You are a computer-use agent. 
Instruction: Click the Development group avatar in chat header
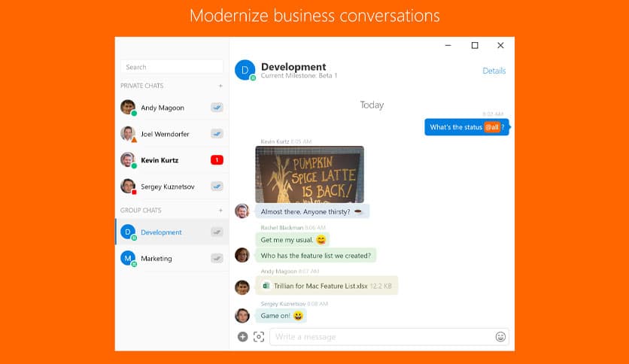click(245, 70)
